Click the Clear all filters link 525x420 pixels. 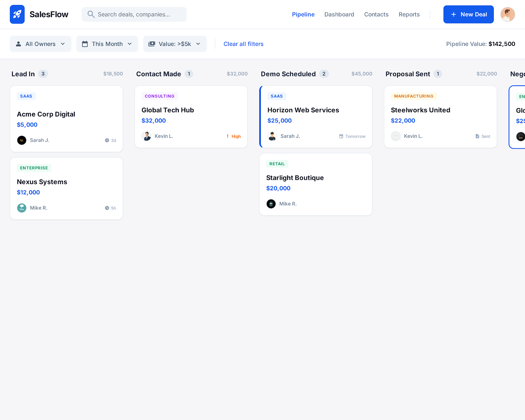click(243, 44)
